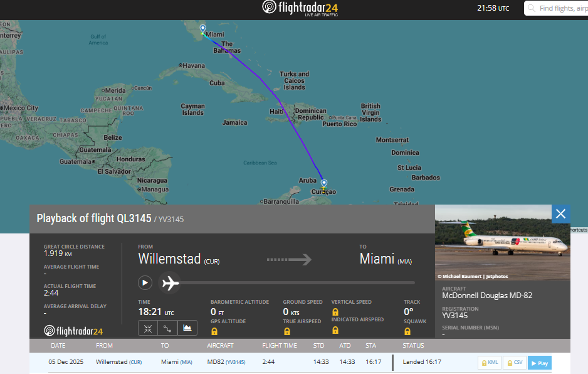Open the YV3145 registration link in row
This screenshot has height=374, width=588.
[236, 363]
